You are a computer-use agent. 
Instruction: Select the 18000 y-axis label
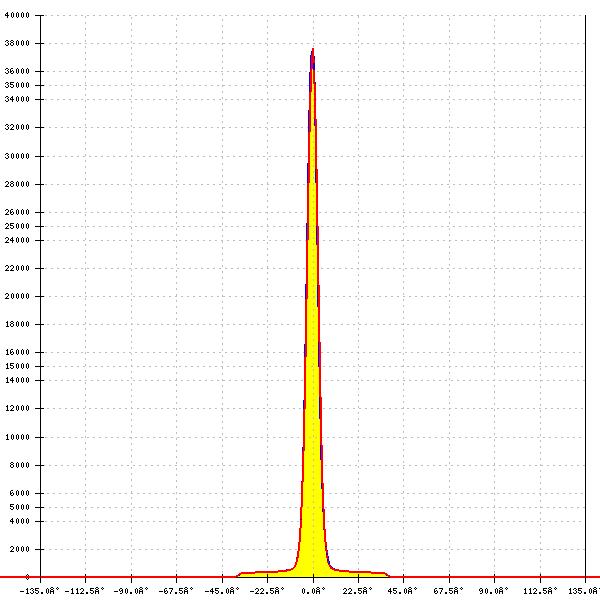coord(17,324)
